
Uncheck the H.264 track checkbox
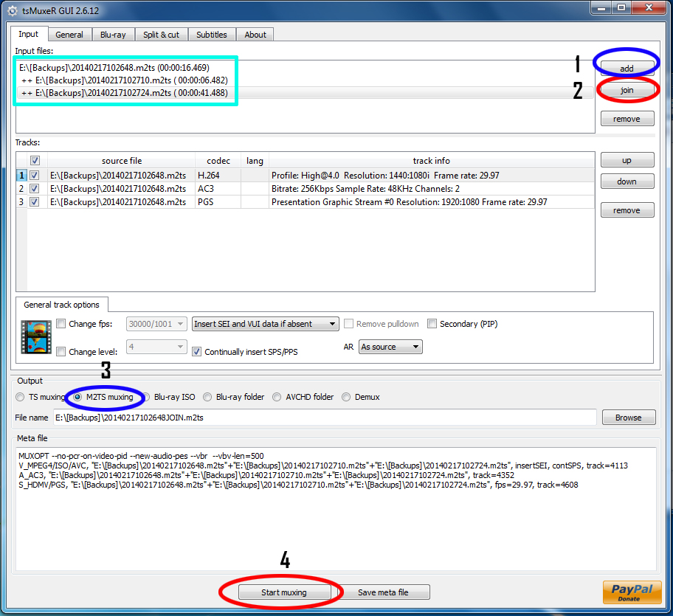[35, 176]
